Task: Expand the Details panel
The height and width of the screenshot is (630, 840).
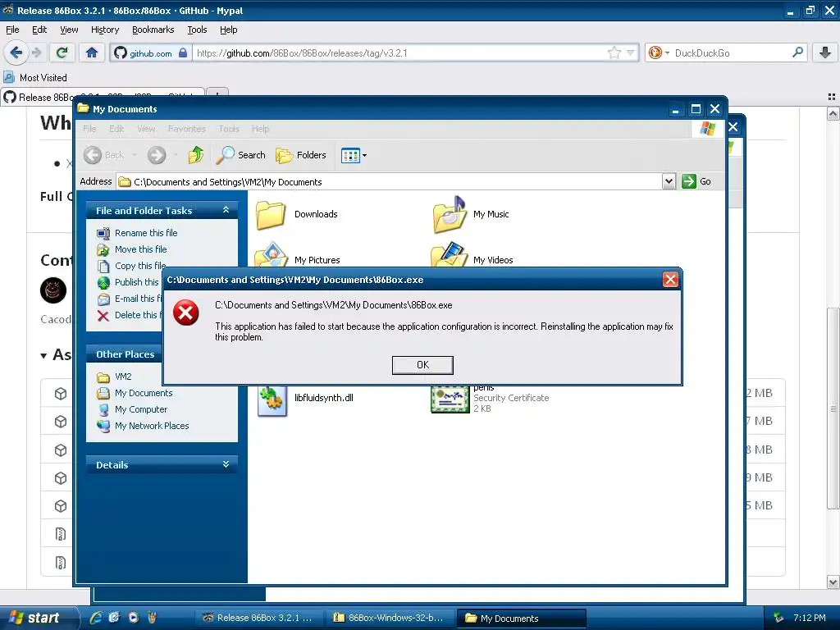Action: coord(226,464)
